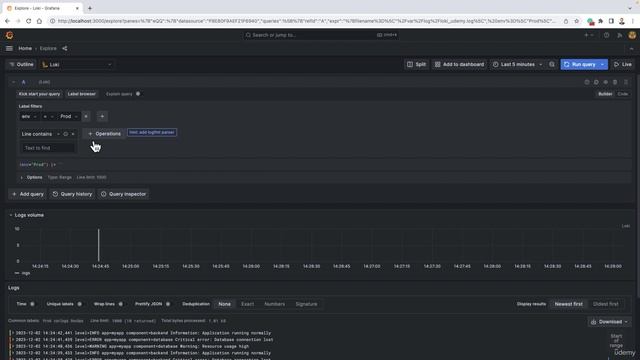640x360 pixels.
Task: Show info for Line contains operation
Action: 65,134
